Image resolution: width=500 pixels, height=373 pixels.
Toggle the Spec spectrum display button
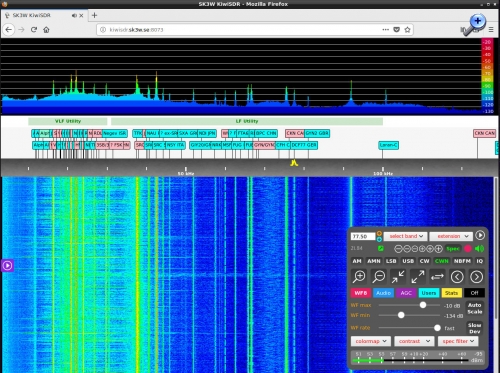pos(453,249)
